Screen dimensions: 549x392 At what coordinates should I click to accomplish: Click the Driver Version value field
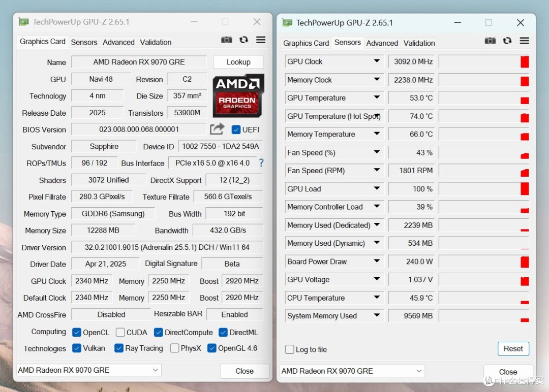coord(167,247)
